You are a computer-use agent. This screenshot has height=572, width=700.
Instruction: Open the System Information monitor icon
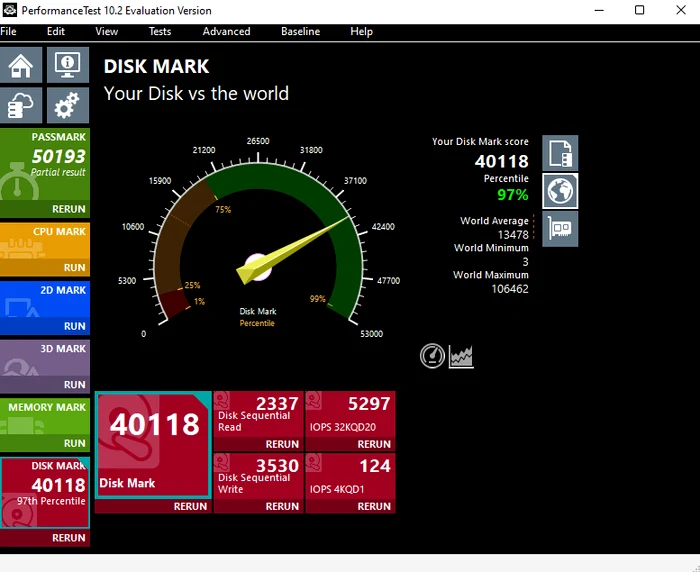coord(68,65)
